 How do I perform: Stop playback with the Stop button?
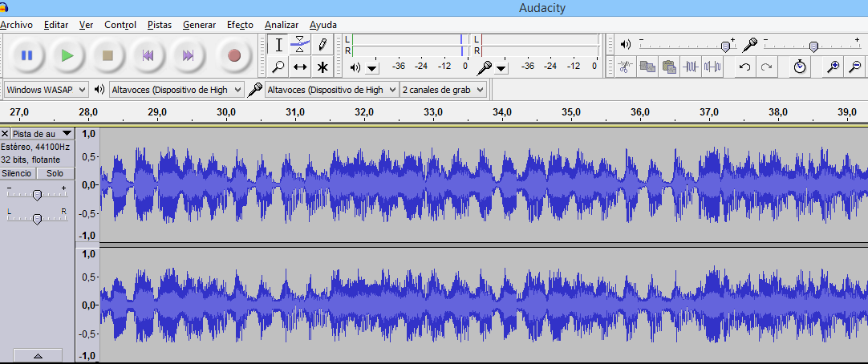[x=107, y=55]
